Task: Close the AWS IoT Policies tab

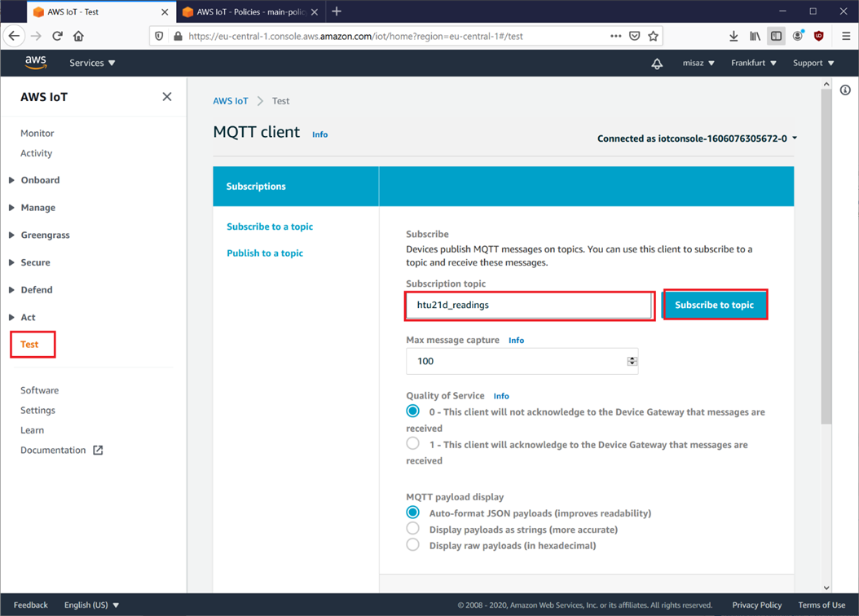Action: click(x=315, y=12)
